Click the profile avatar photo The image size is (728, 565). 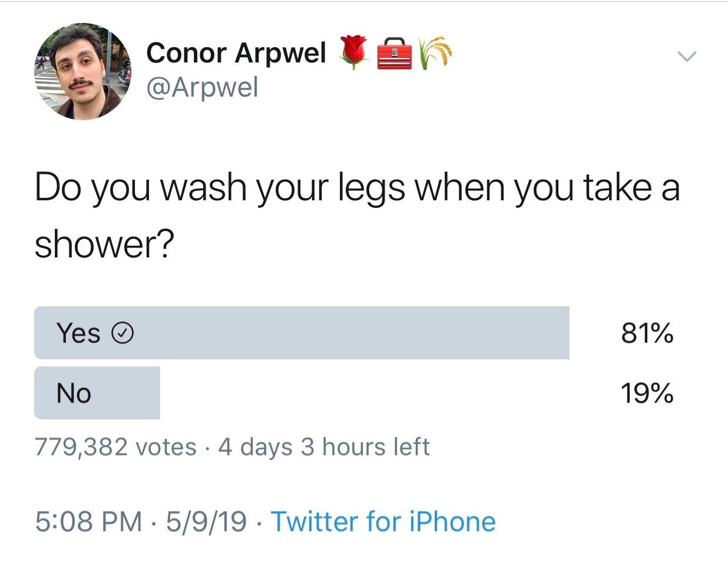point(82,71)
